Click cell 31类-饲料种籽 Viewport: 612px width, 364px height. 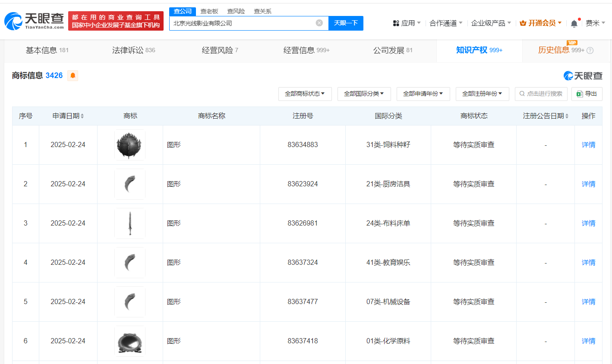(x=388, y=145)
